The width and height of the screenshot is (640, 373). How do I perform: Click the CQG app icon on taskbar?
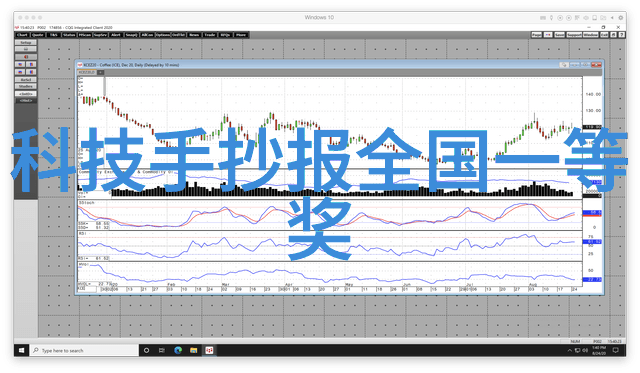(209, 350)
